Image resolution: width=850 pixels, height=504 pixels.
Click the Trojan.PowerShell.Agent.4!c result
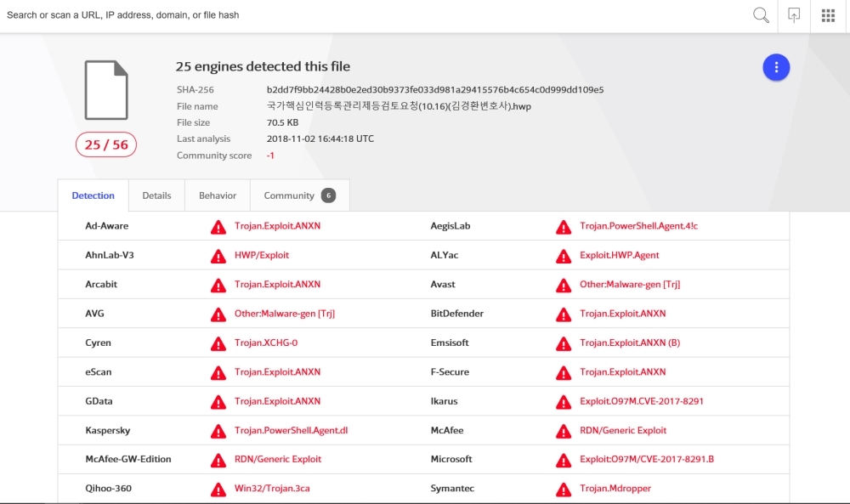tap(639, 226)
